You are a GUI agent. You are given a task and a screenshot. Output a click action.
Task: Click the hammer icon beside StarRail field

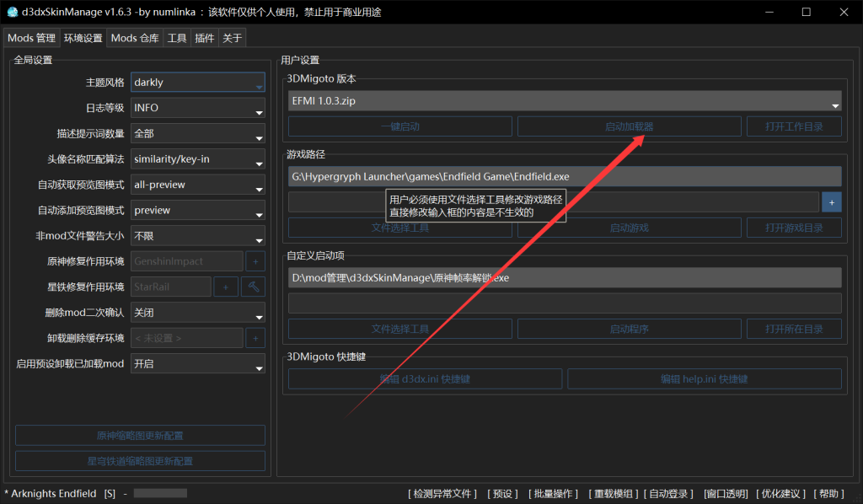point(253,287)
